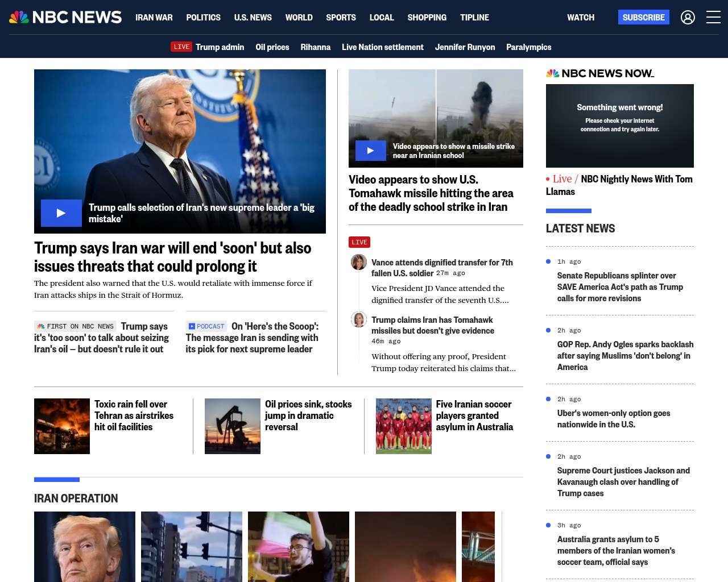Click the red LIVE badge beside Trump admin

tap(181, 47)
